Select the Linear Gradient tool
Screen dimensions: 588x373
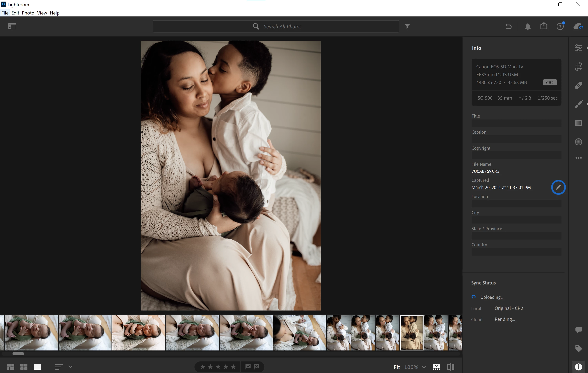[x=578, y=123]
